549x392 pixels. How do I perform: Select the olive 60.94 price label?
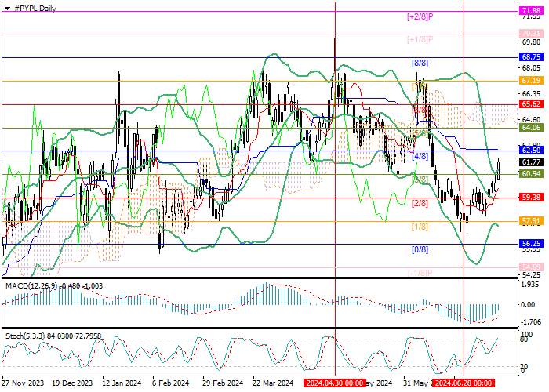(x=531, y=174)
